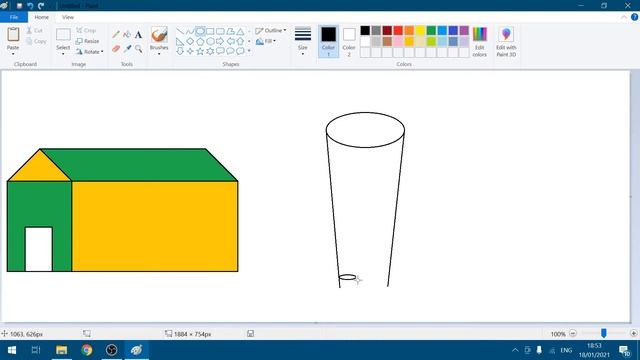Choose the Oval shape
Screen dimensions: 640x360
200,31
